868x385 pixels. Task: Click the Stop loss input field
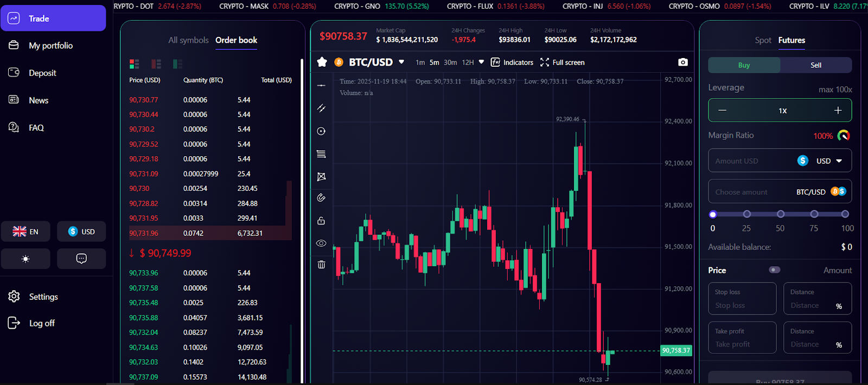pos(742,305)
